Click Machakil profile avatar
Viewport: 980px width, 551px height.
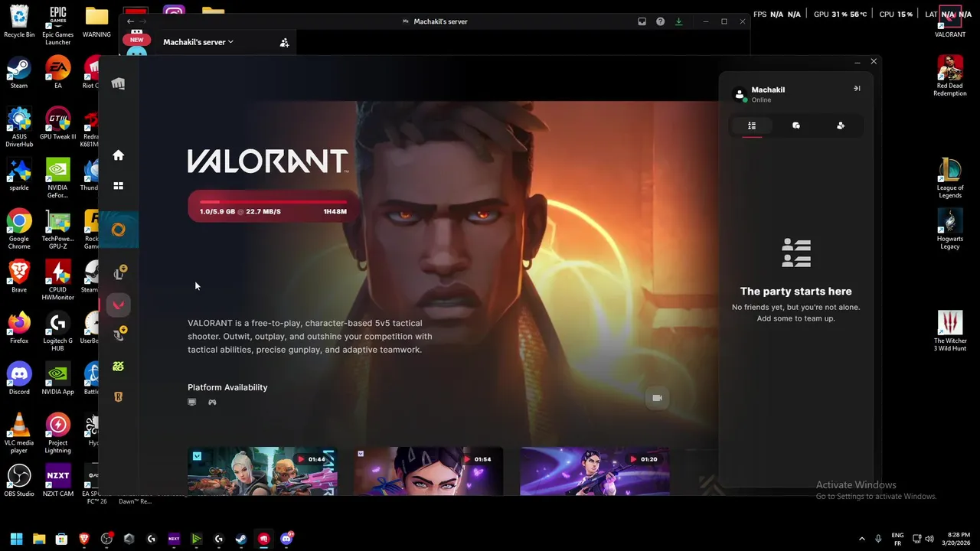click(x=740, y=94)
